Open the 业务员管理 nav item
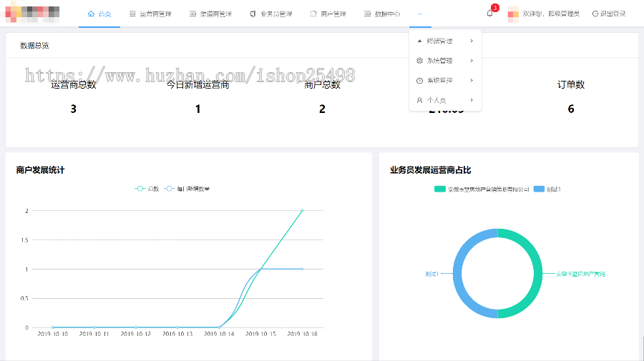This screenshot has height=361, width=644. [271, 14]
